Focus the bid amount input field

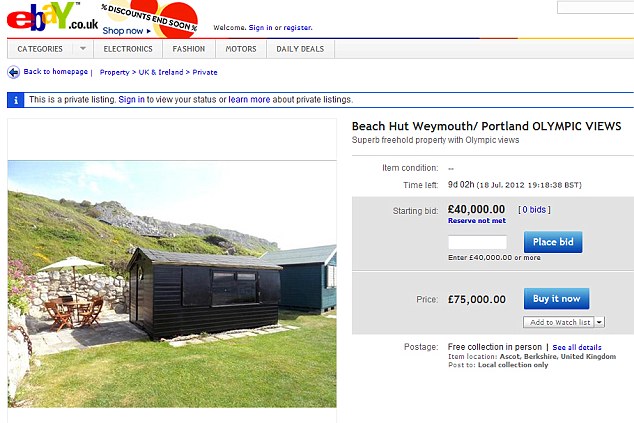point(477,242)
